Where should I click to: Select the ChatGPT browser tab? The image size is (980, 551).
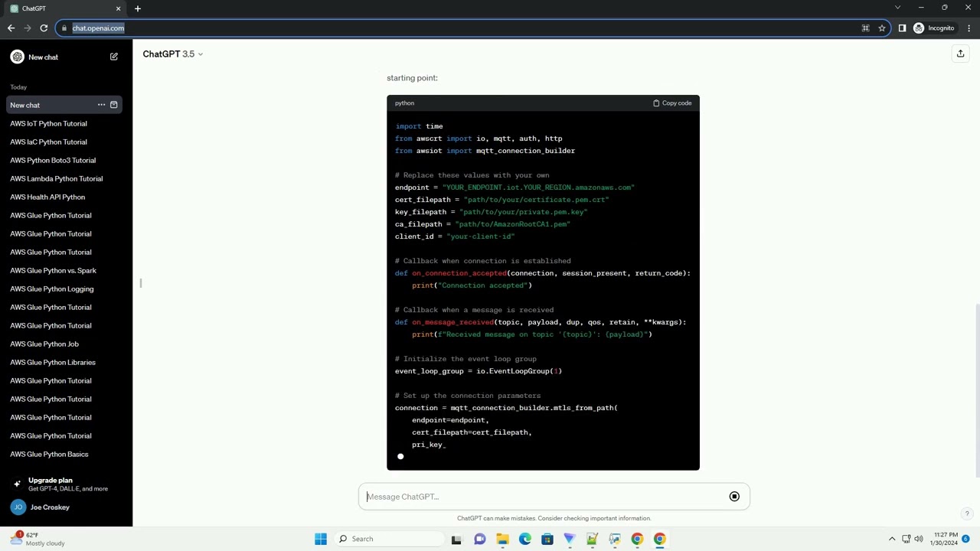tap(64, 8)
